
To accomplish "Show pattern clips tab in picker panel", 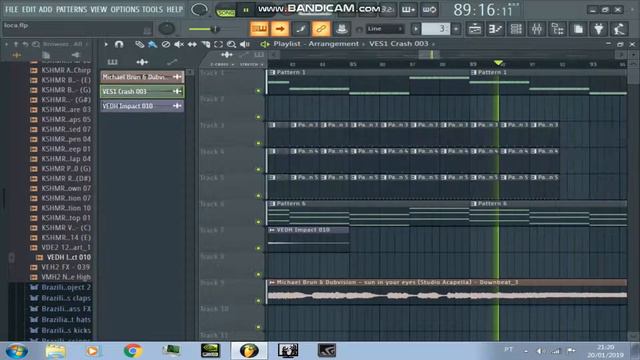I will point(112,62).
